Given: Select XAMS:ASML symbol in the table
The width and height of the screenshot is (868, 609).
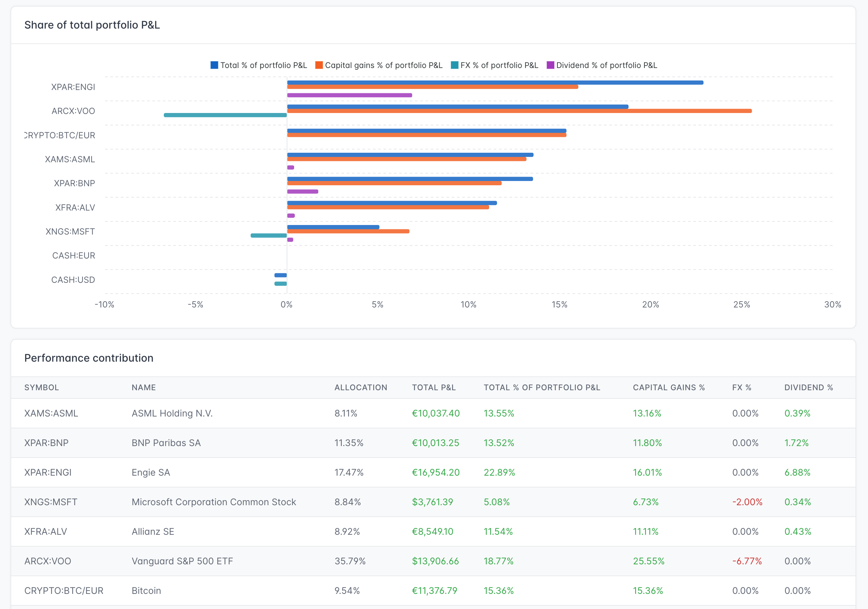Looking at the screenshot, I should 51,413.
